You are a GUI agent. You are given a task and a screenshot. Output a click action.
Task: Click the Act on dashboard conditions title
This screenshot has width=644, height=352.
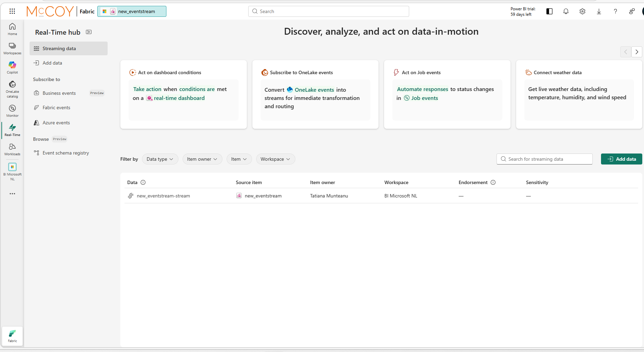170,72
